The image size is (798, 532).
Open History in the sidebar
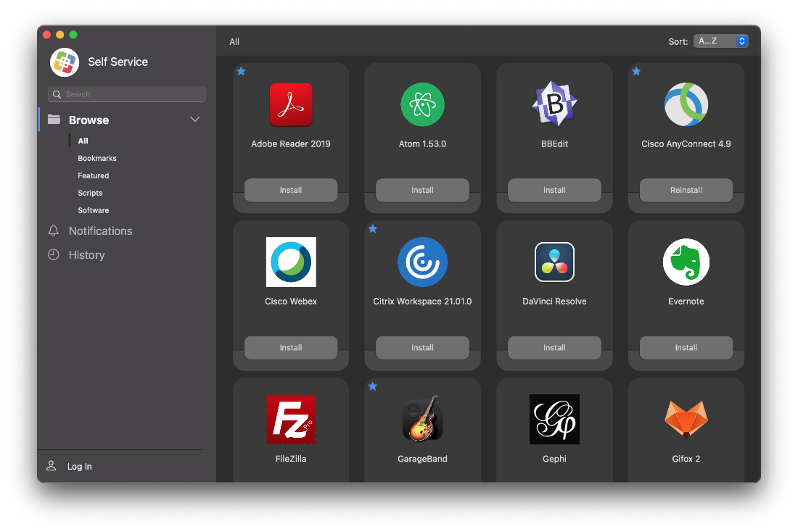(86, 255)
